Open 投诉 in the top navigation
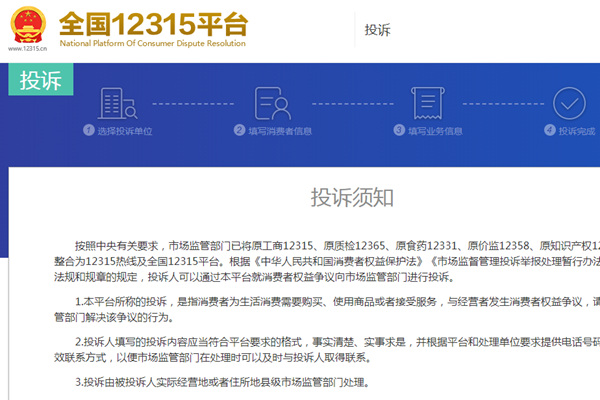 click(378, 30)
